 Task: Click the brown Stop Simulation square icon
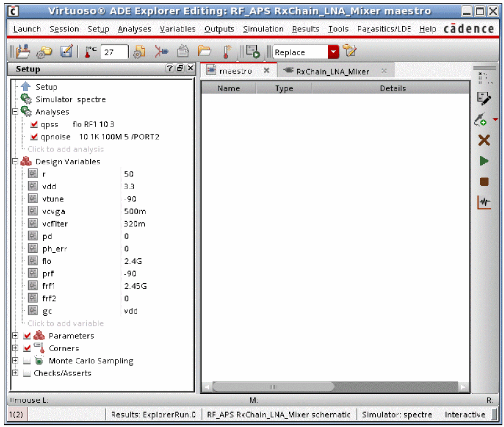[484, 181]
